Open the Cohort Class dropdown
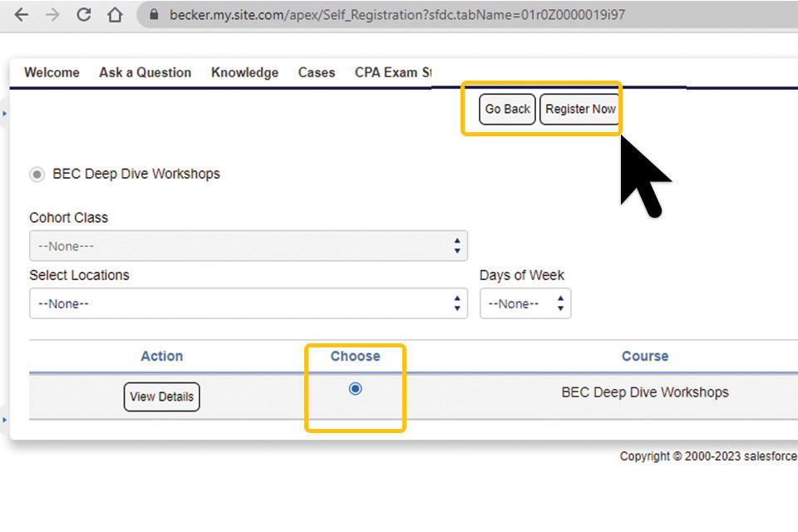 [249, 246]
